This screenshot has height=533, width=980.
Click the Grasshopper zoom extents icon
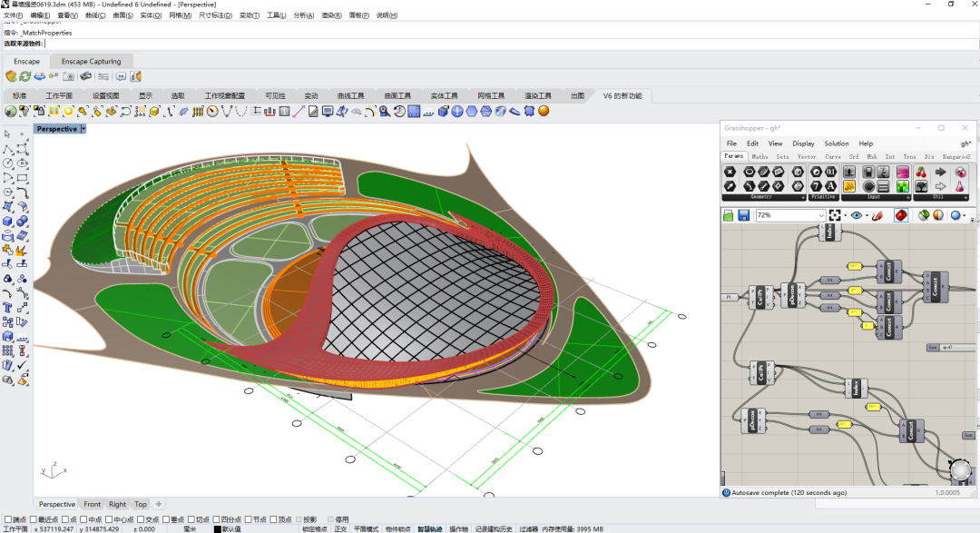835,215
